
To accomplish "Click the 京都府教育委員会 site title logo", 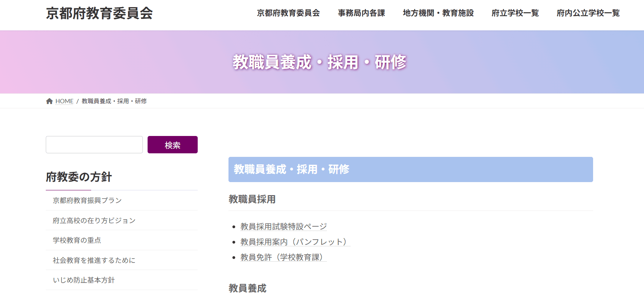I will pos(99,13).
